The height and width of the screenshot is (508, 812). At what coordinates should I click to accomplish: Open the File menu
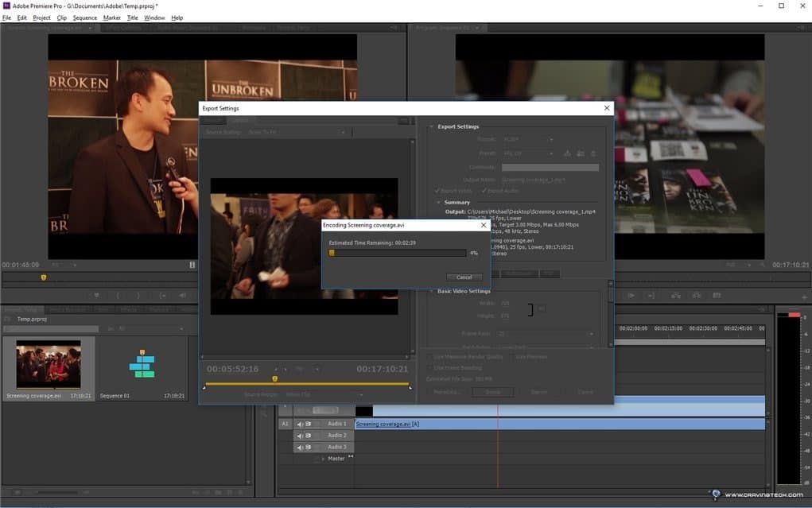(x=6, y=17)
